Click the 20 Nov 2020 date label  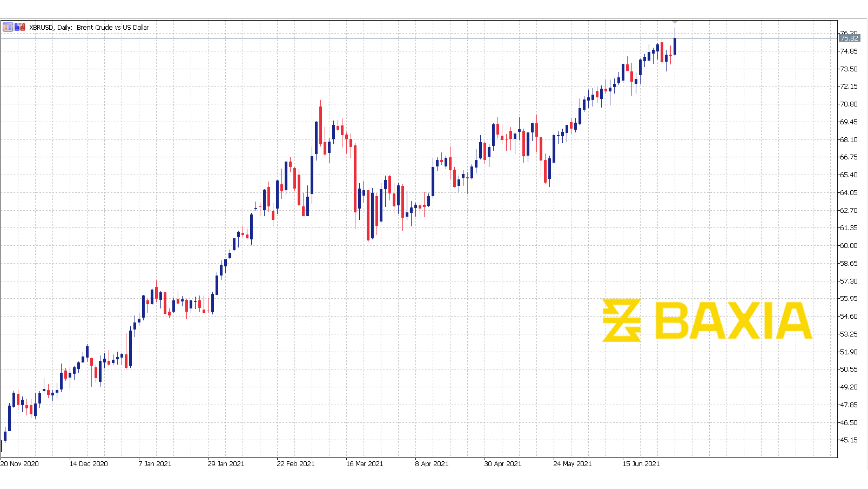pyautogui.click(x=20, y=464)
